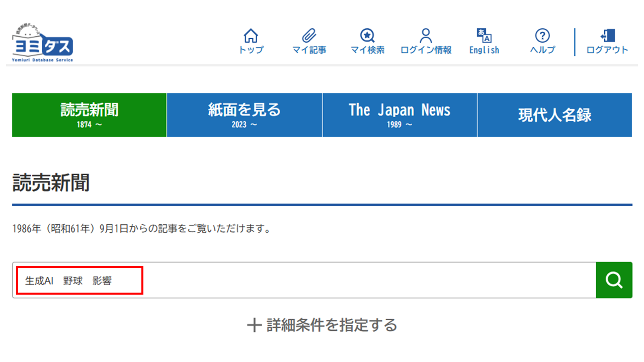Viewport: 644px width, 362px height.
Task: Switch to 紙面を見る tab
Action: click(245, 115)
